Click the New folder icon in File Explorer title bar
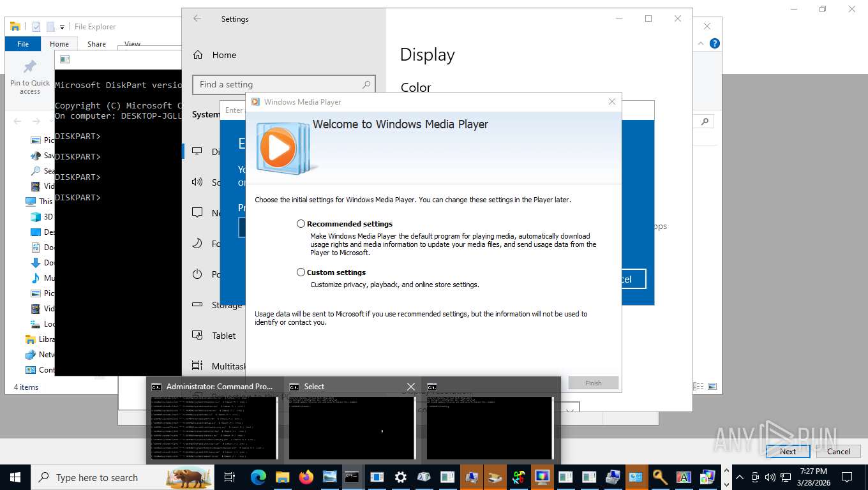868x490 pixels. (x=50, y=26)
